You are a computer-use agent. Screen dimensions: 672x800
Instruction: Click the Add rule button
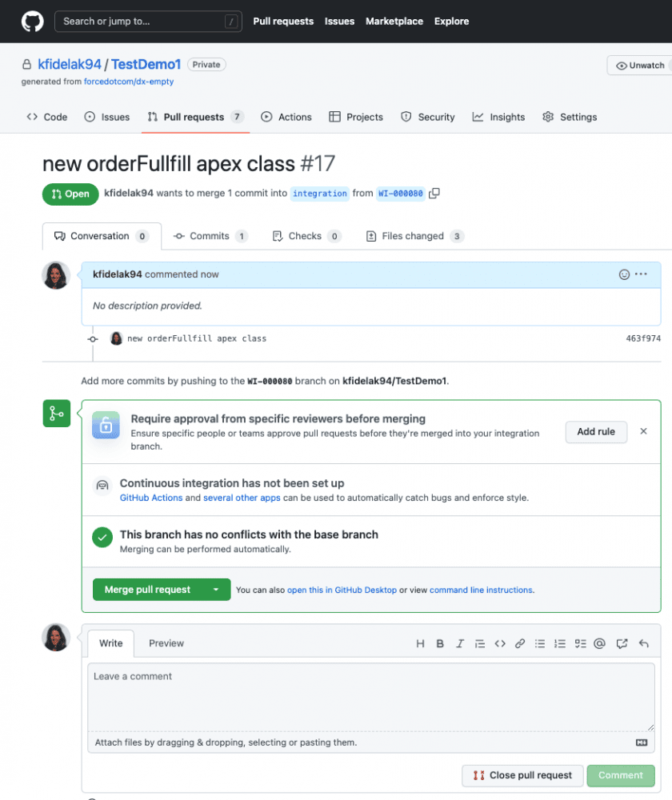tap(596, 432)
